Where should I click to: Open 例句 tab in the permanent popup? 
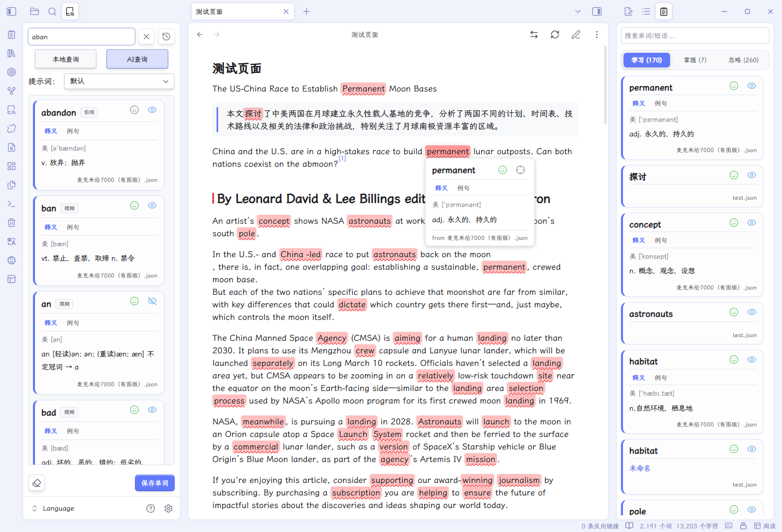[463, 188]
